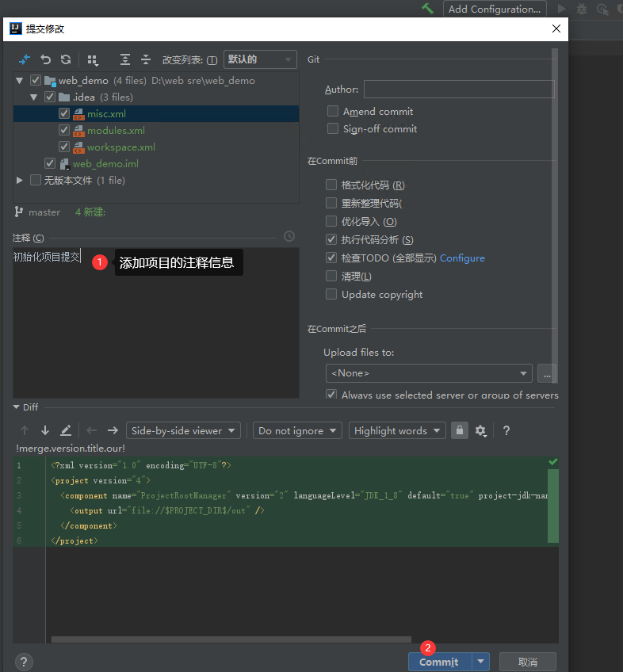Viewport: 623px width, 672px height.
Task: Click the Debug bug icon in main toolbar
Action: (582, 8)
